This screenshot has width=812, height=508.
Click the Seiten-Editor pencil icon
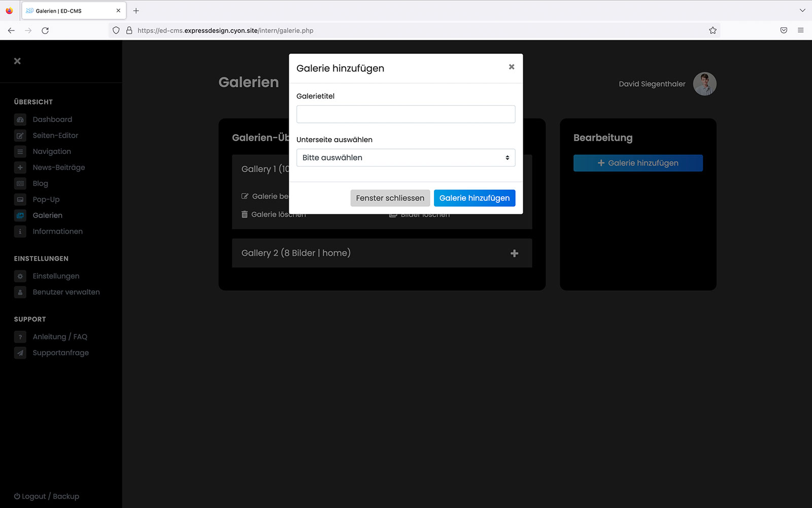20,136
